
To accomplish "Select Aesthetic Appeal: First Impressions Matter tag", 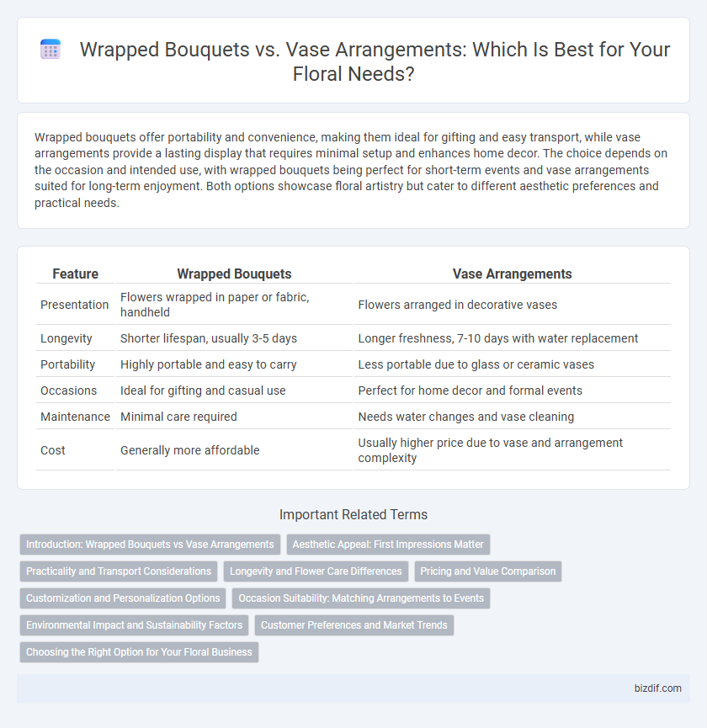I will tap(388, 545).
